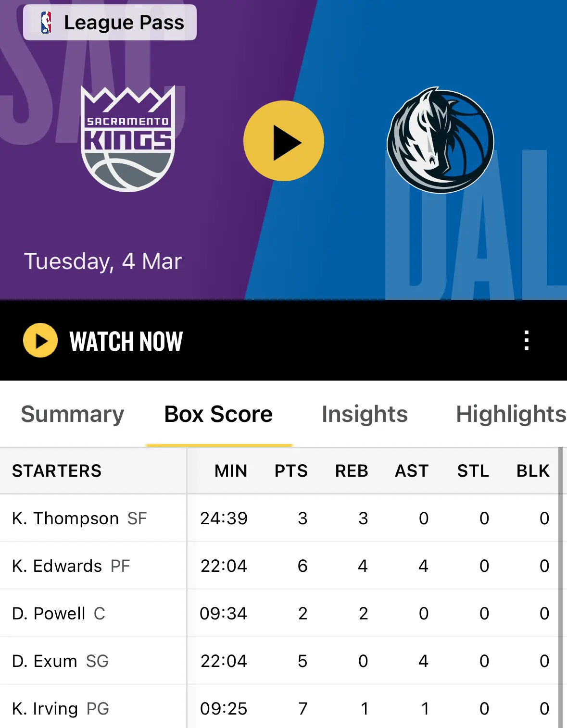567x728 pixels.
Task: Click the small yellow Watch Now play icon
Action: pos(40,340)
